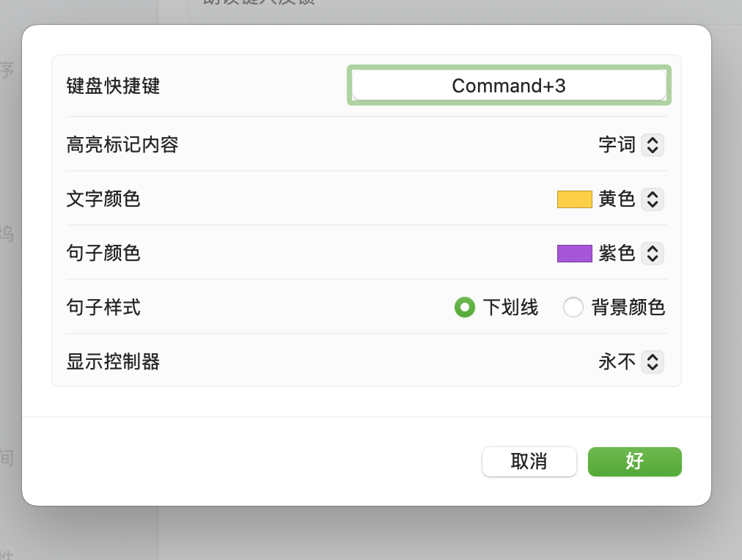Click the 下划线 radio label text
Screen dimensions: 742x560
click(510, 308)
